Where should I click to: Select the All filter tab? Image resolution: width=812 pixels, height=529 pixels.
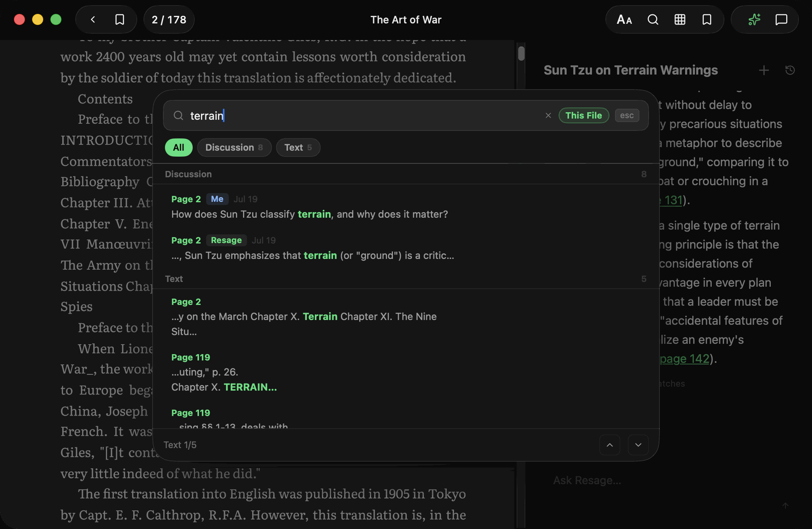coord(178,148)
